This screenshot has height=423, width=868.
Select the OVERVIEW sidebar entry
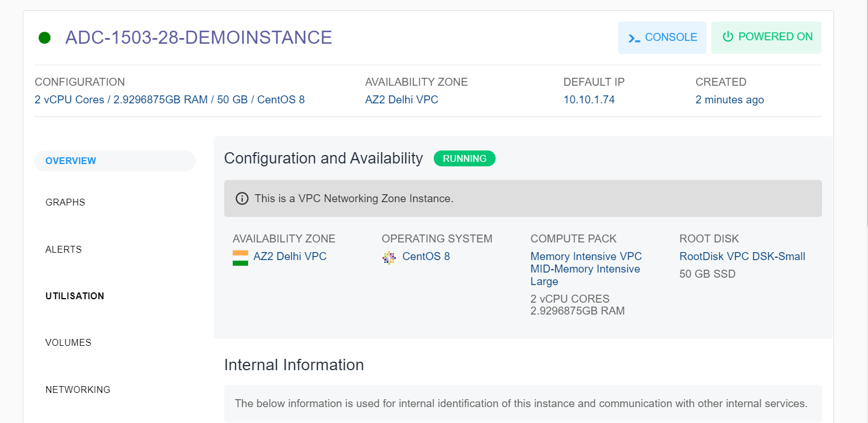click(x=70, y=161)
